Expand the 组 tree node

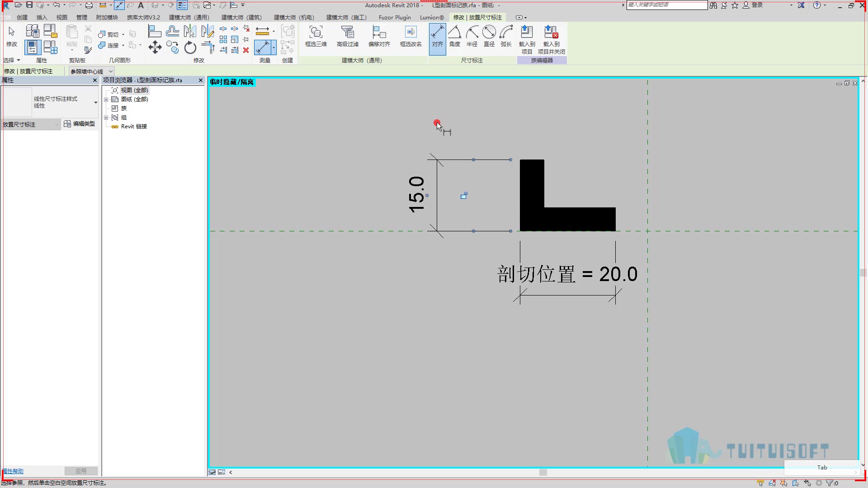tap(106, 117)
